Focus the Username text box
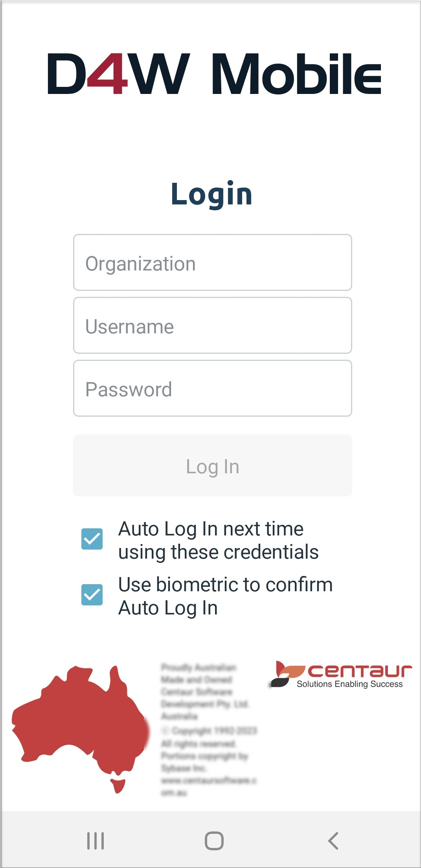The width and height of the screenshot is (421, 868). click(212, 325)
